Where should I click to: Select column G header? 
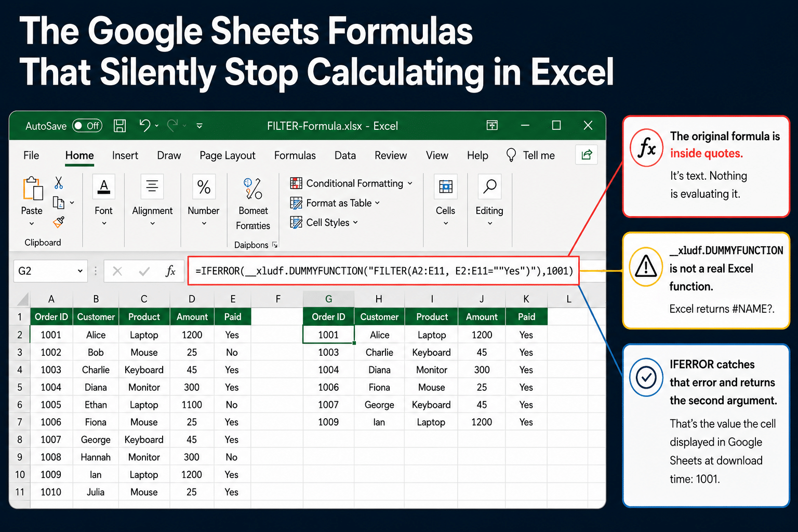pos(328,299)
